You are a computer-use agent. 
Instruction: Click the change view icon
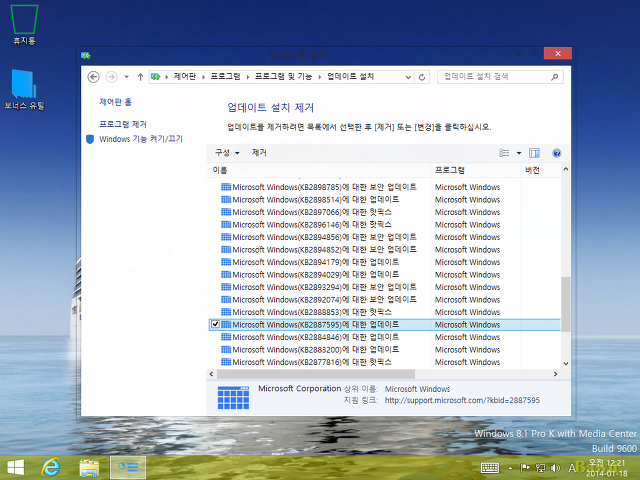pyautogui.click(x=504, y=153)
